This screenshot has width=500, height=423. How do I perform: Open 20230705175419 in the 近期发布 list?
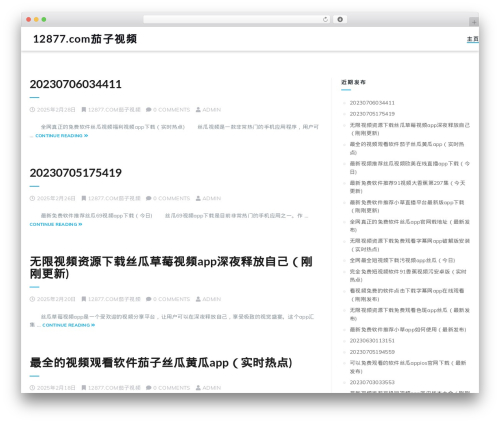point(372,114)
